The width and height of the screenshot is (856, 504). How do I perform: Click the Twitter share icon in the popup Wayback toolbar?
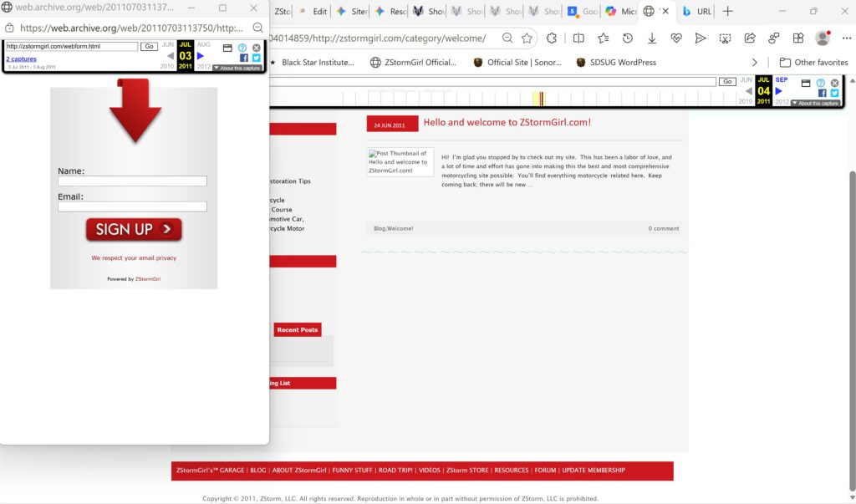tap(256, 58)
